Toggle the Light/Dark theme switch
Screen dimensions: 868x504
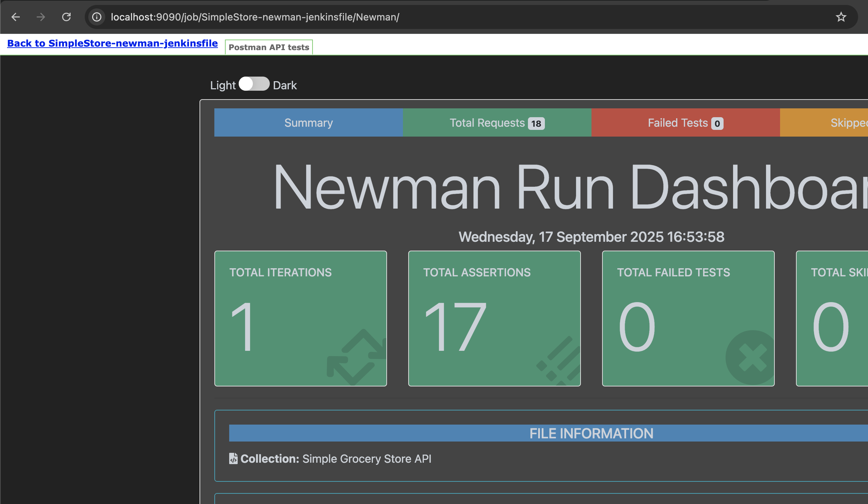pos(254,84)
